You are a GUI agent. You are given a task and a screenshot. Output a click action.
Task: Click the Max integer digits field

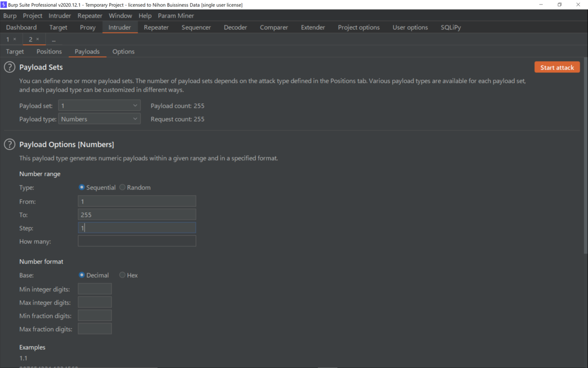click(95, 302)
